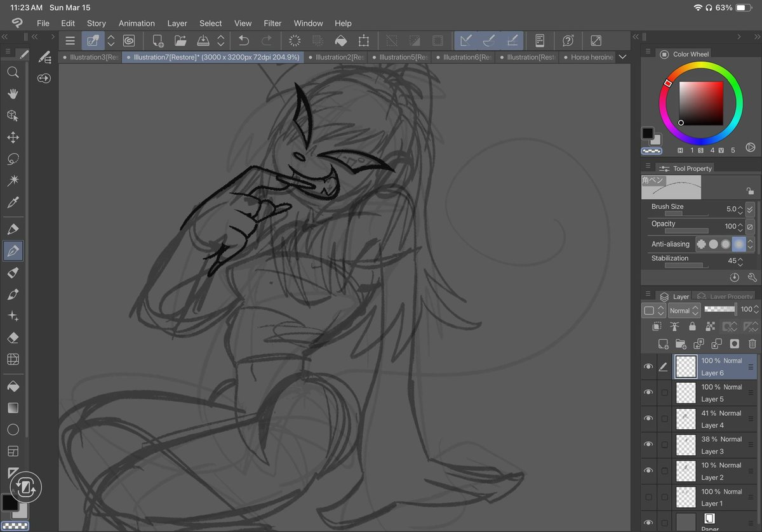Select the Fill bucket tool in sidebar
This screenshot has width=762, height=532.
pyautogui.click(x=13, y=386)
